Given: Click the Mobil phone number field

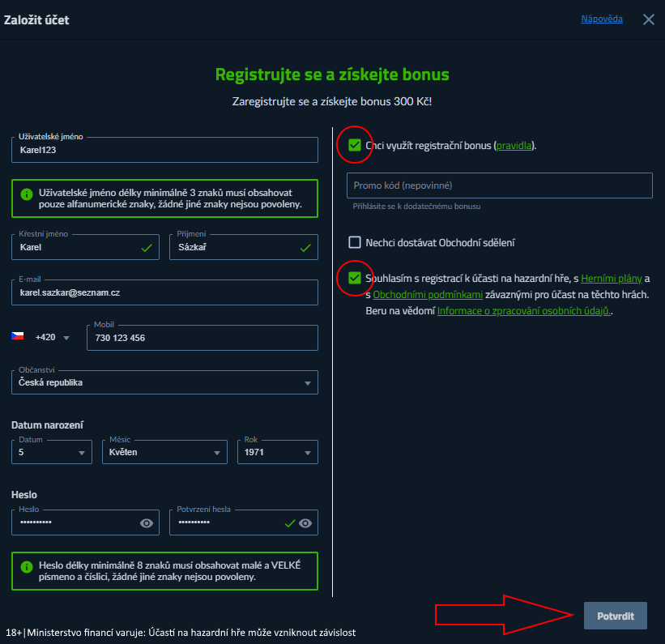Looking at the screenshot, I should tap(202, 338).
